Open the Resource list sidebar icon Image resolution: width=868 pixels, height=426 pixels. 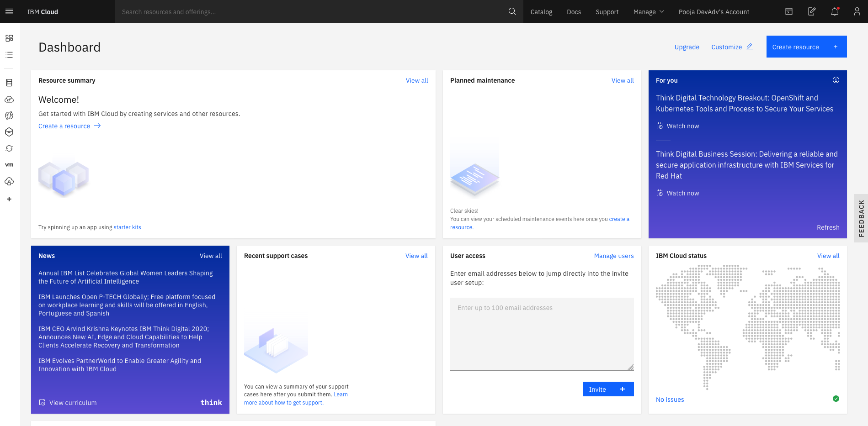click(9, 55)
